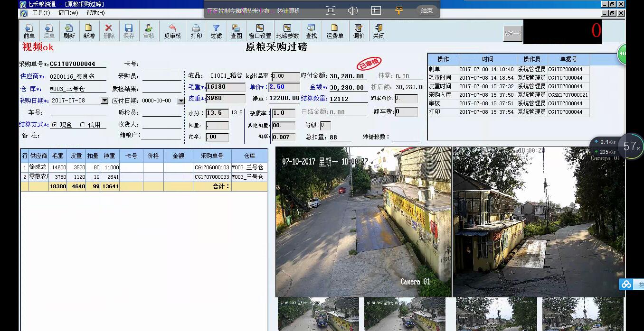Click the 车号 vehicle number field
The width and height of the screenshot is (644, 331).
(78, 113)
